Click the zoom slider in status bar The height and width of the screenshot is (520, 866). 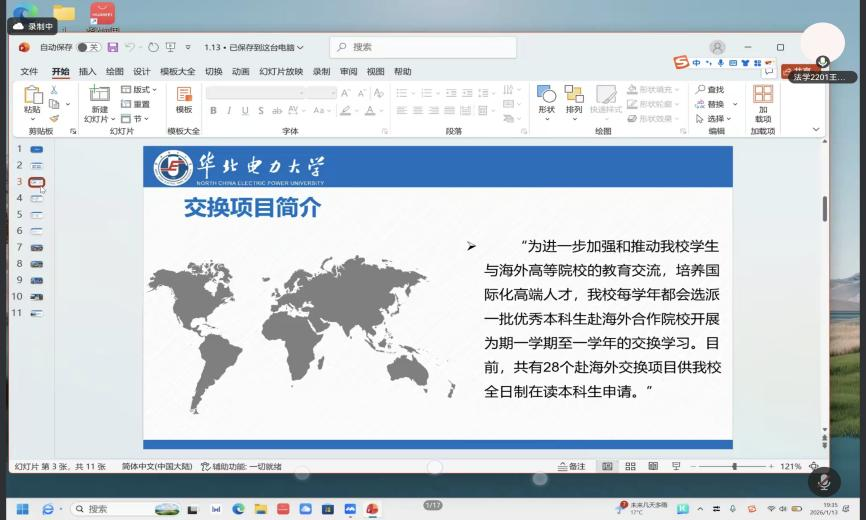pos(735,467)
